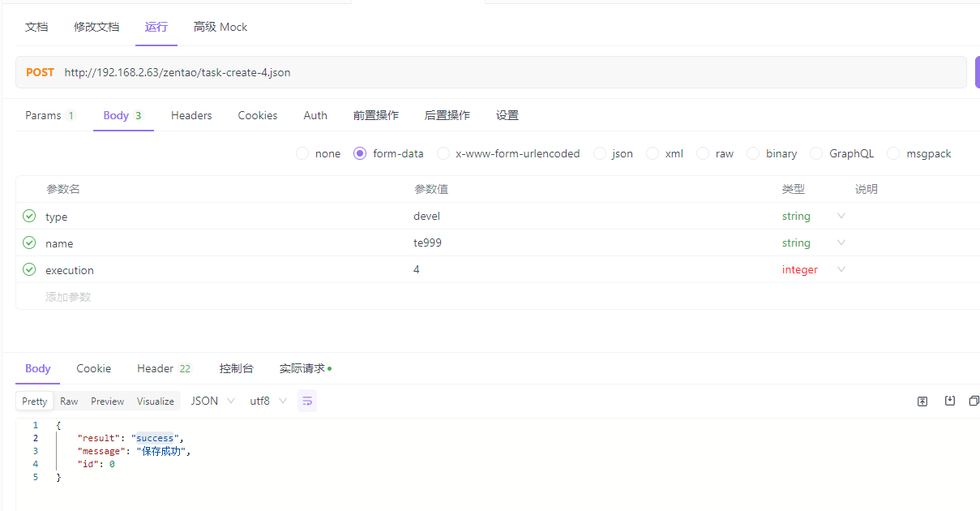The image size is (980, 511).
Task: Switch to 修改文档 tab
Action: coord(96,27)
